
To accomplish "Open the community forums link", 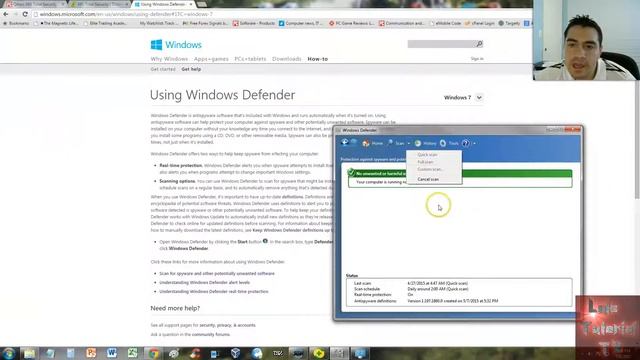I will tap(211, 334).
